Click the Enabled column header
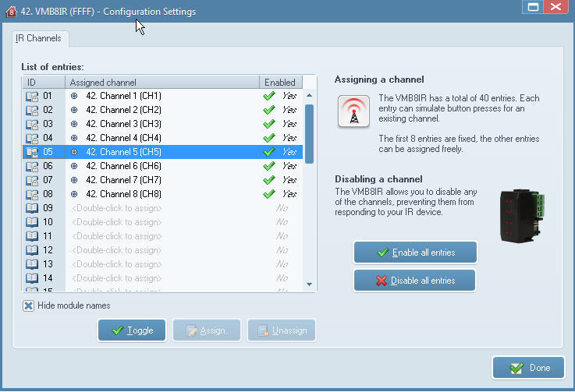 281,83
